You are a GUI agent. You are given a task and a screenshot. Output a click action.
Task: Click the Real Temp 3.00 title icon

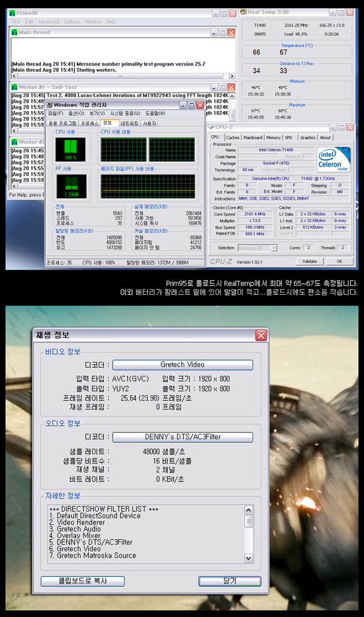coord(244,12)
